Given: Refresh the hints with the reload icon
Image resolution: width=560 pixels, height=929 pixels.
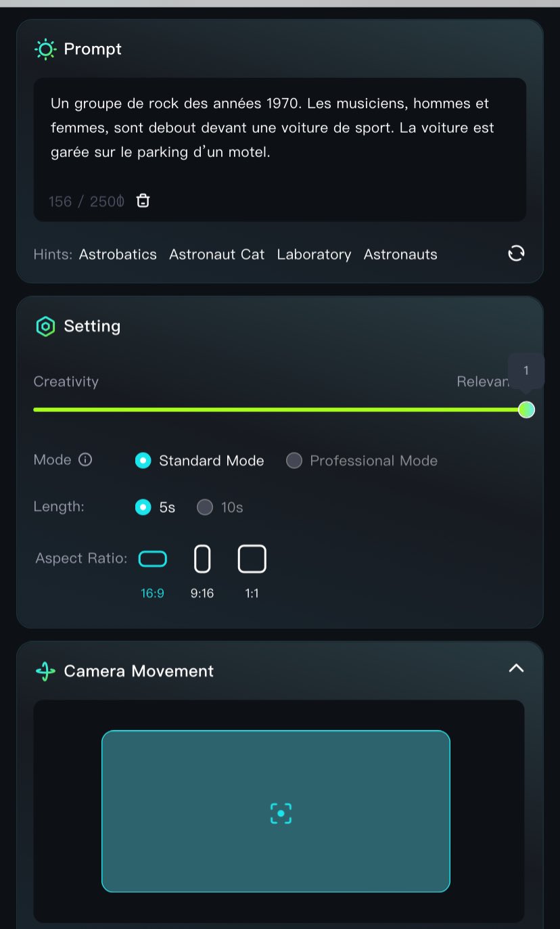Looking at the screenshot, I should pos(516,253).
